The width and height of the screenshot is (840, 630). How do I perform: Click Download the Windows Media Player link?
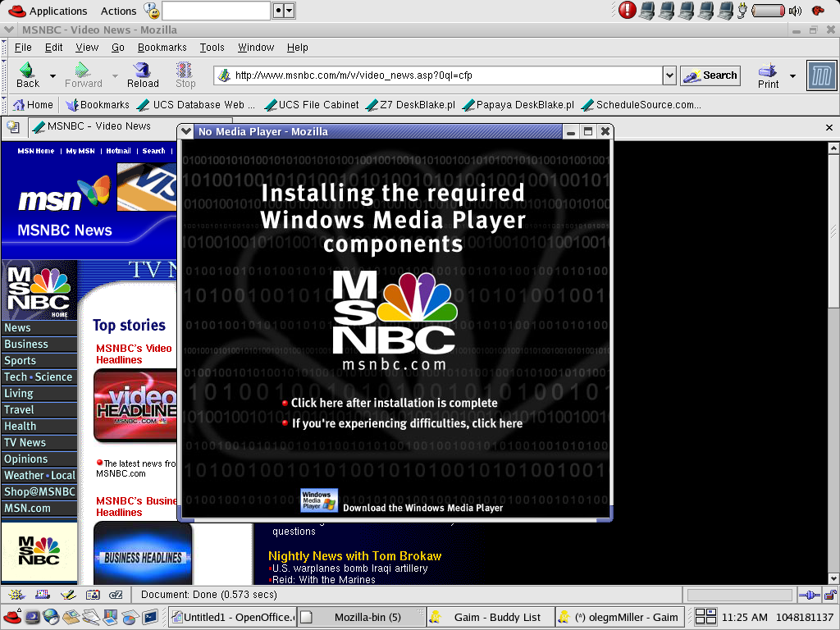coord(422,508)
